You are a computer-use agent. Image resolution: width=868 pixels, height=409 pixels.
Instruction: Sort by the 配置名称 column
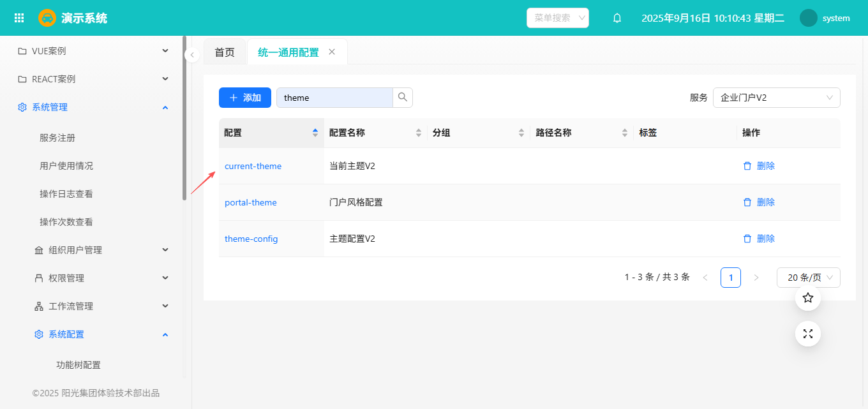coord(419,133)
